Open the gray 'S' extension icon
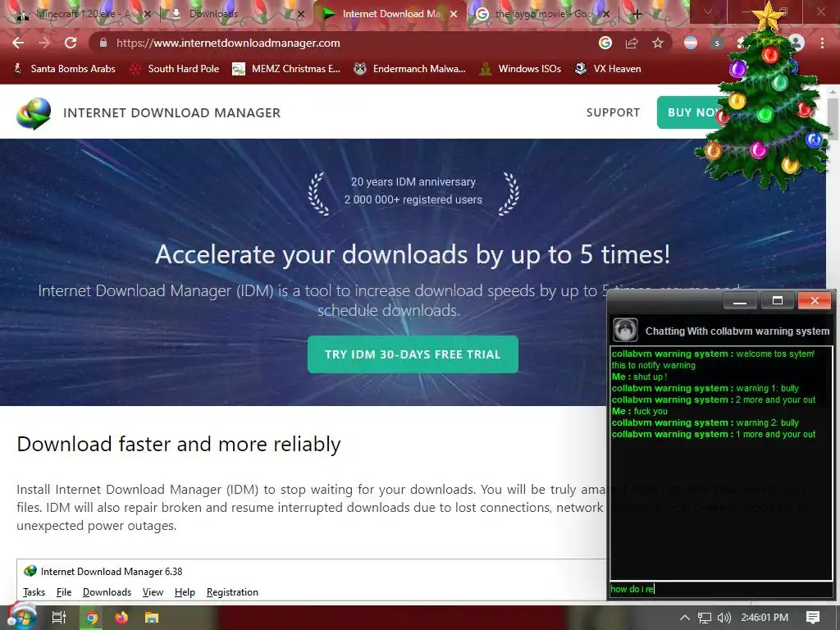 point(717,43)
